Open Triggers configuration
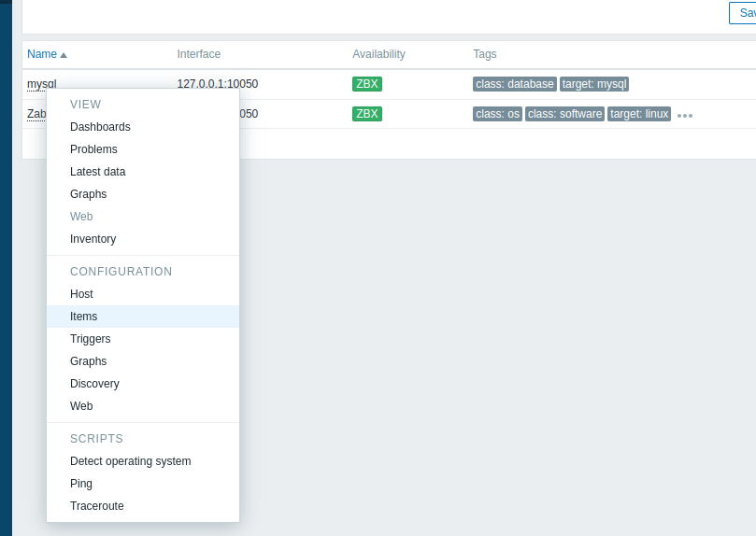 click(90, 339)
